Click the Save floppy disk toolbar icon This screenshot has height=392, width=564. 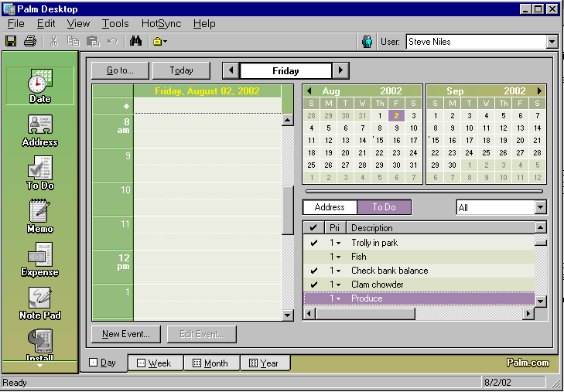[11, 41]
